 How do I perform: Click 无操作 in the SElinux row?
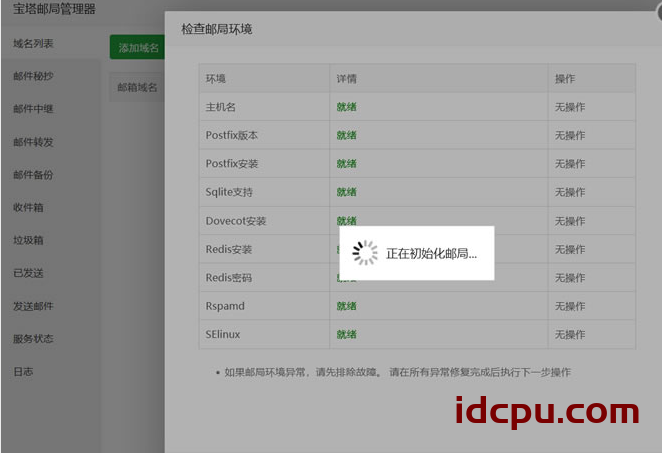click(x=570, y=335)
